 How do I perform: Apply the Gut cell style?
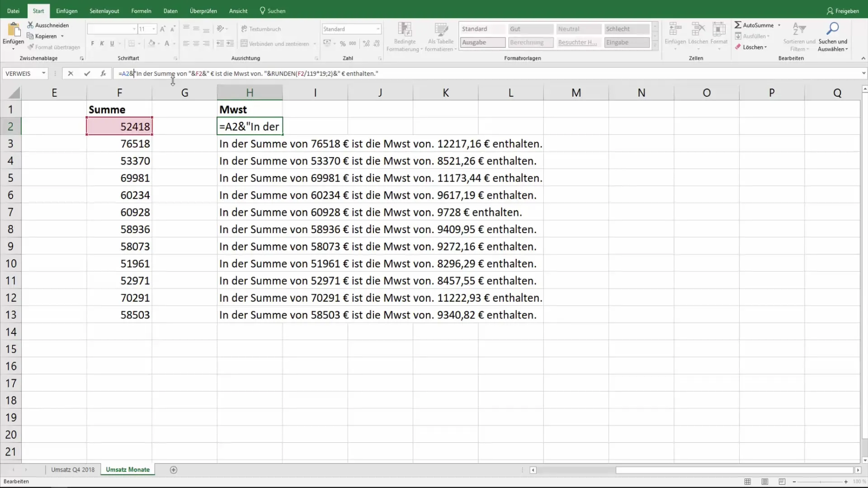(531, 29)
